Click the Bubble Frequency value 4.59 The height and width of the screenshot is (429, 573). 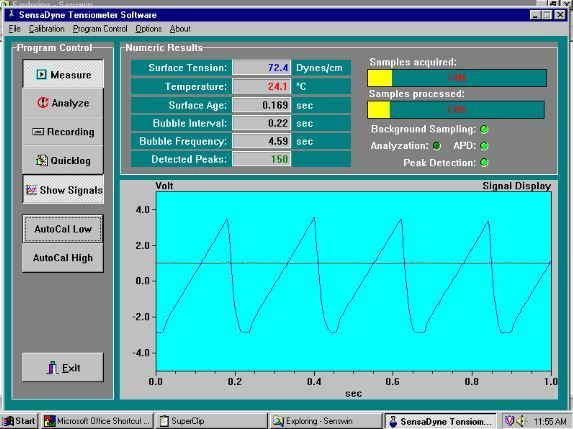click(278, 141)
